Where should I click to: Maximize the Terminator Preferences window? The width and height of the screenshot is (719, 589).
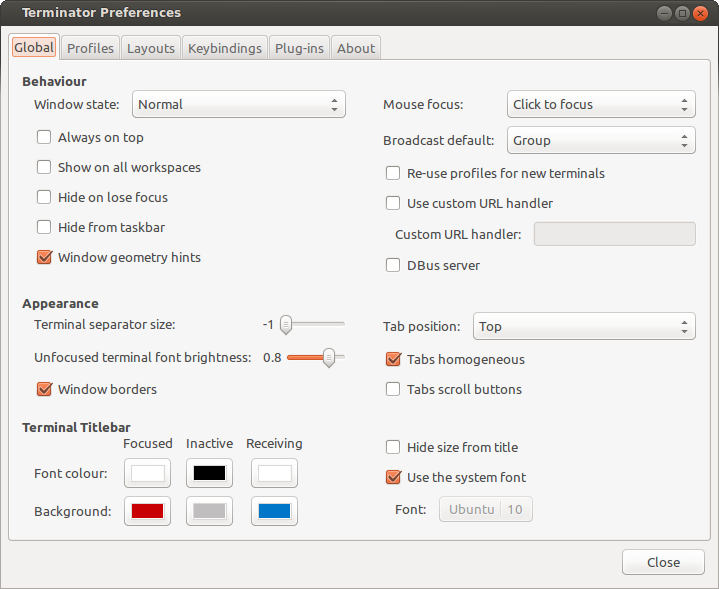(x=682, y=13)
